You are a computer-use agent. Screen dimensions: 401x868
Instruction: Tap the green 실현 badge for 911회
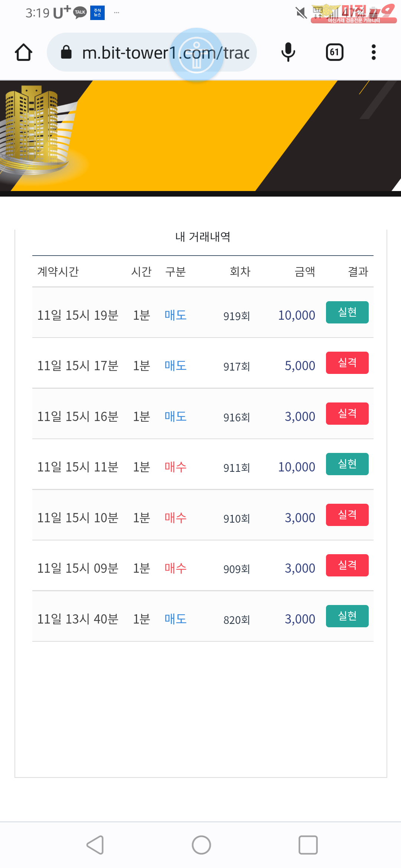click(x=347, y=464)
